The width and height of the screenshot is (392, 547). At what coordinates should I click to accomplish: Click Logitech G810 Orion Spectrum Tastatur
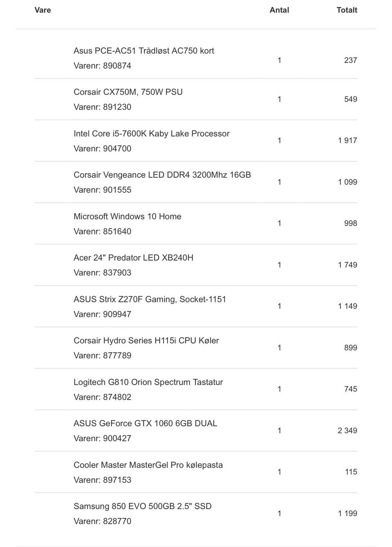pyautogui.click(x=148, y=382)
